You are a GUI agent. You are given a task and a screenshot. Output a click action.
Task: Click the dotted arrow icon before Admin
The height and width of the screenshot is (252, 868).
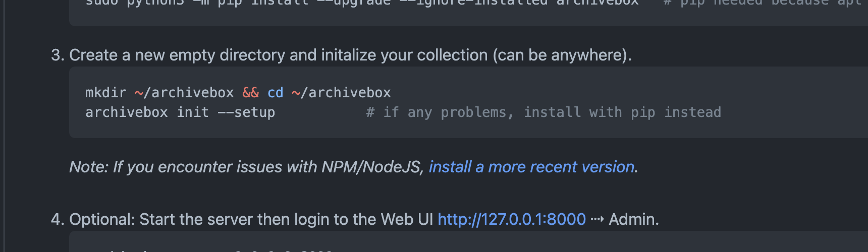pyautogui.click(x=597, y=219)
